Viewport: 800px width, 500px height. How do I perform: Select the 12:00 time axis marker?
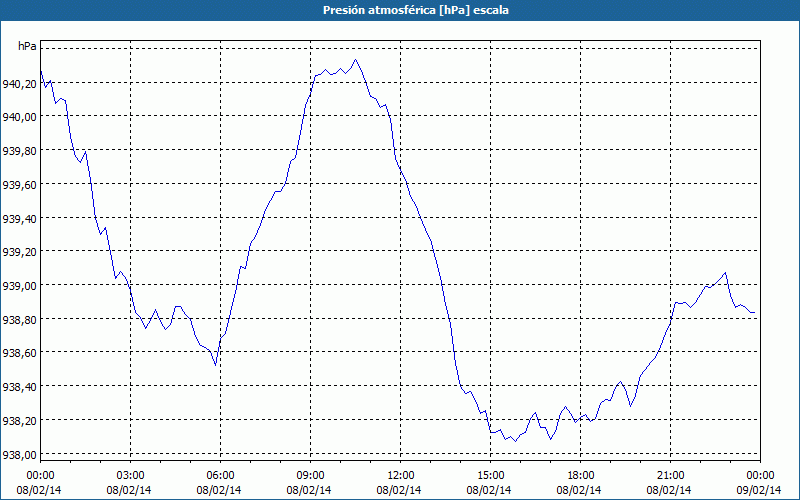point(401,475)
